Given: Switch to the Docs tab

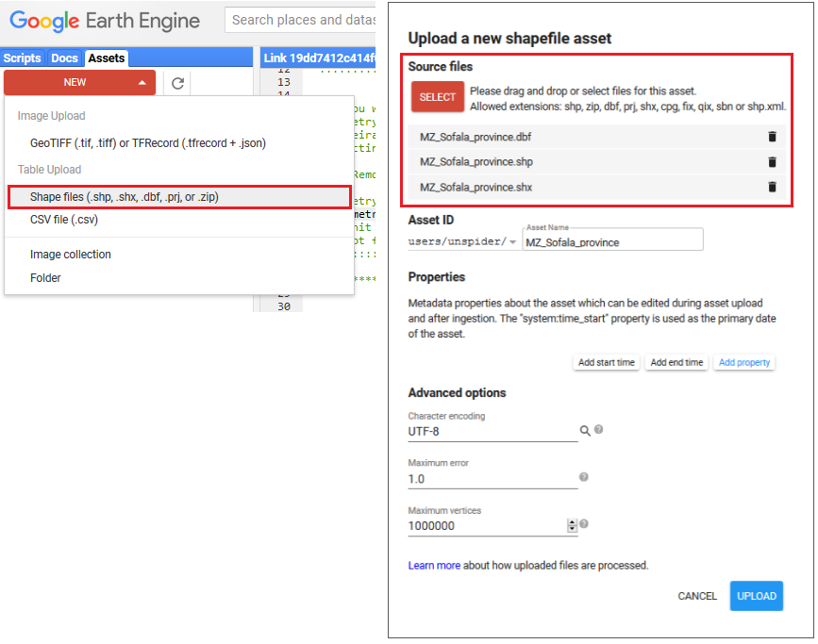Looking at the screenshot, I should [x=64, y=58].
